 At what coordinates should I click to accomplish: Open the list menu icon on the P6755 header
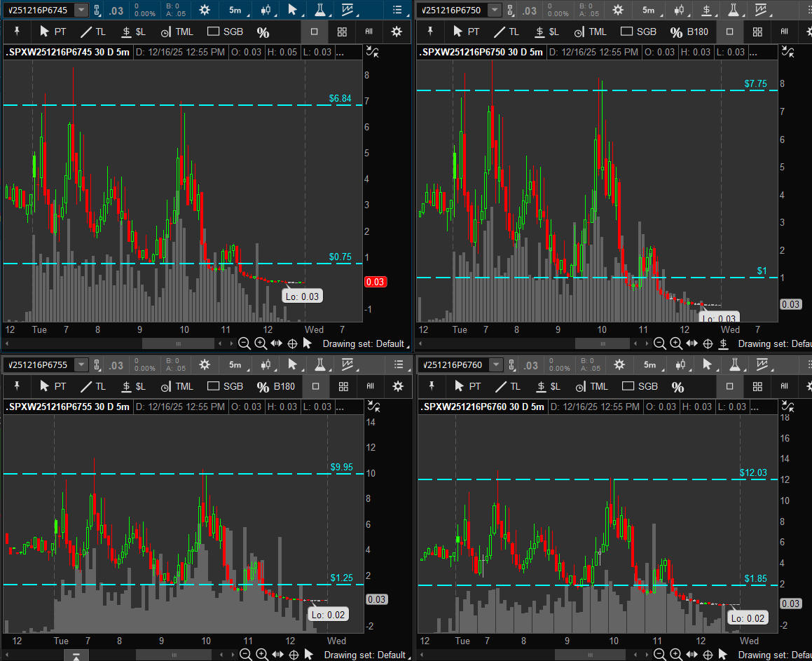[399, 364]
